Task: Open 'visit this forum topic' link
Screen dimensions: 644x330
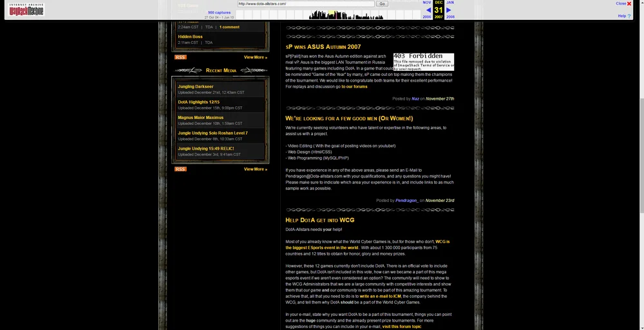Action: pos(402,327)
